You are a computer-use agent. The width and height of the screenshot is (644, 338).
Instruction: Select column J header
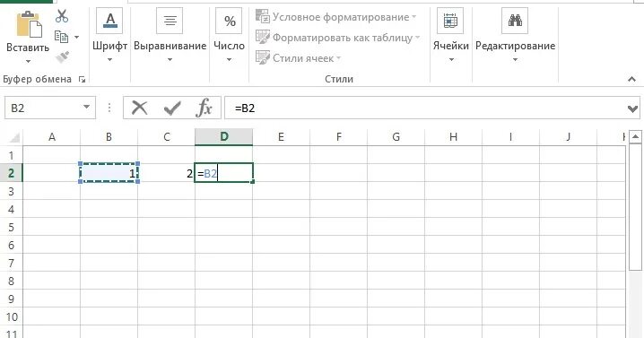pyautogui.click(x=568, y=137)
